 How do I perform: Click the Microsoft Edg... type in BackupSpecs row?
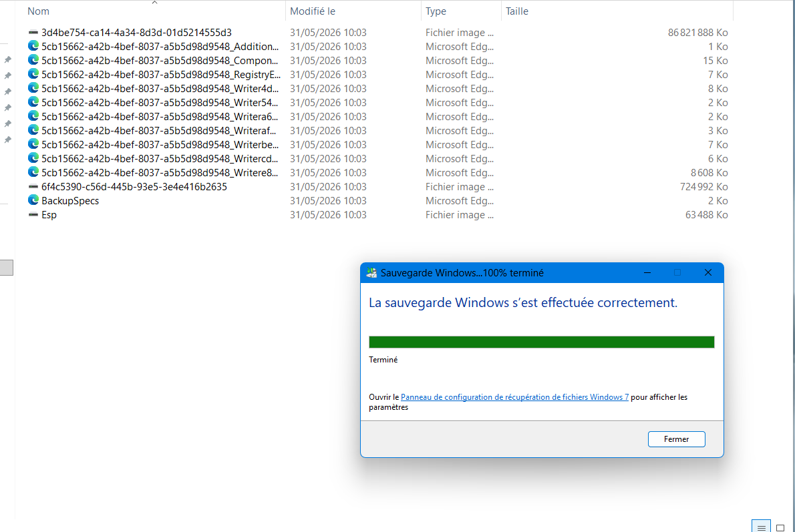click(x=460, y=201)
